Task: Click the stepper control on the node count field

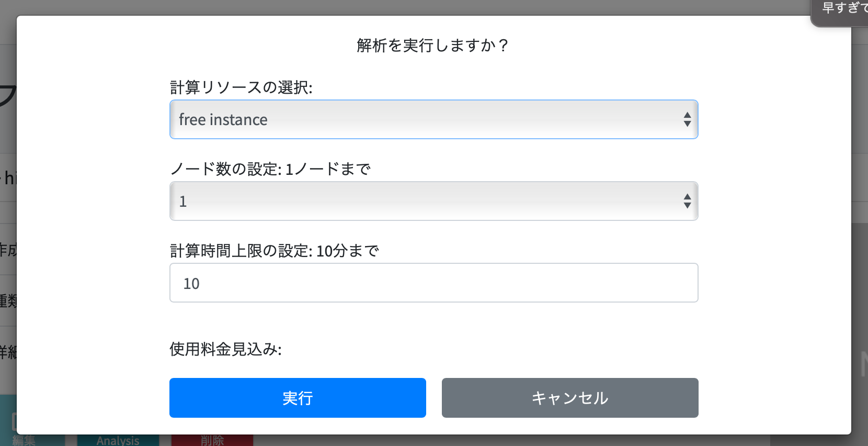Action: (x=687, y=201)
